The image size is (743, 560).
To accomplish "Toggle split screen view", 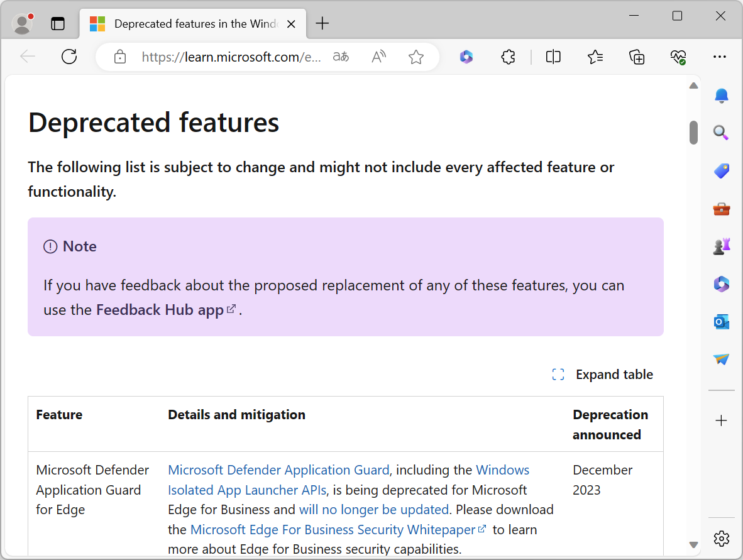I will pyautogui.click(x=553, y=57).
